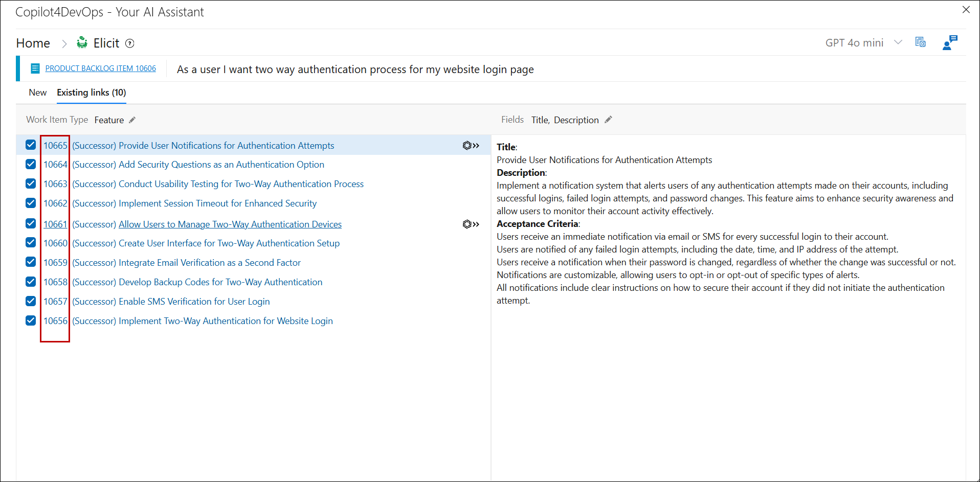Click the breadcrumb chevron after Home

(64, 44)
